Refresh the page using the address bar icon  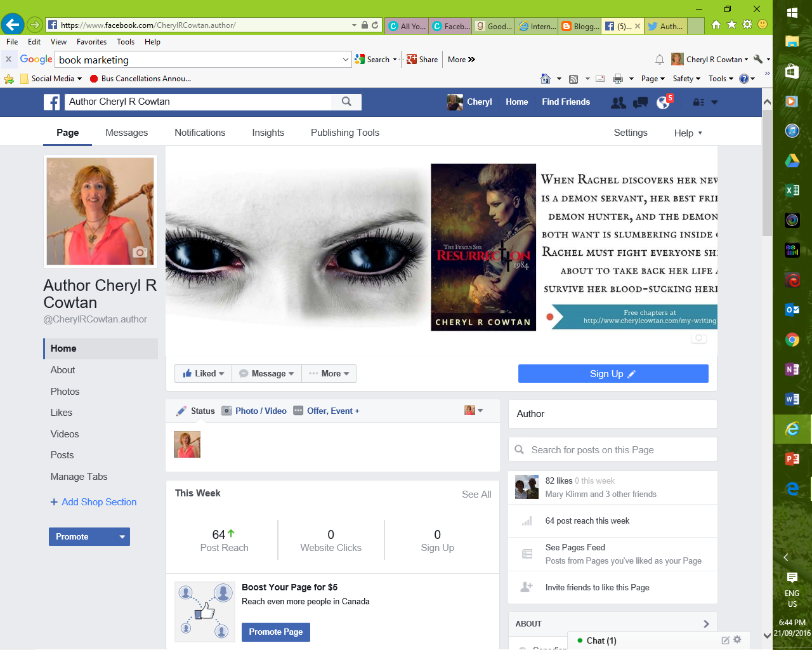coord(375,25)
